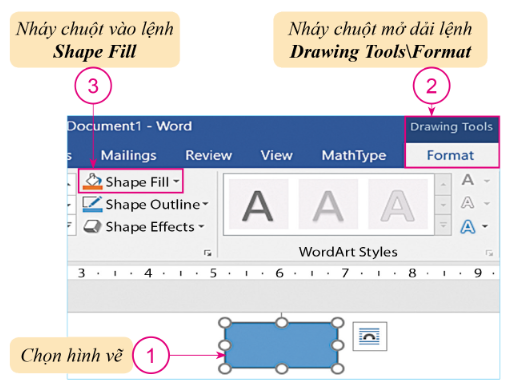Select the MathType tab

[354, 156]
